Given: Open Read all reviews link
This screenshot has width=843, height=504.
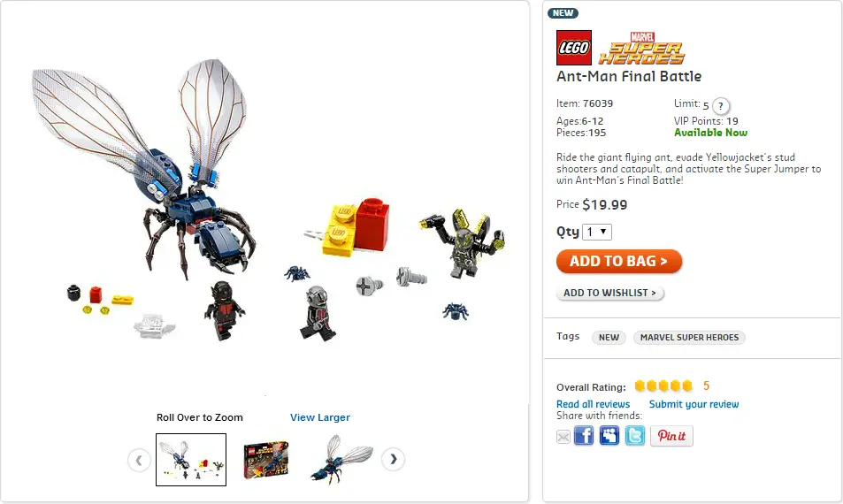Looking at the screenshot, I should (x=593, y=404).
